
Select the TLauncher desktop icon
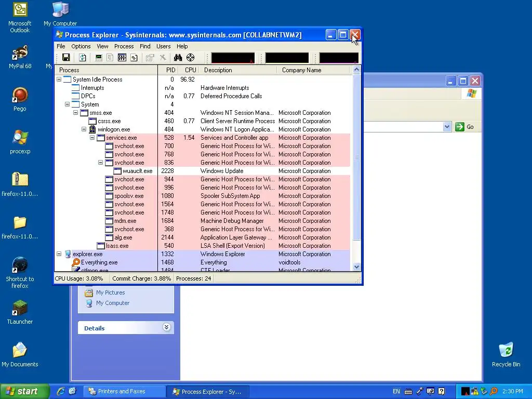tap(20, 312)
